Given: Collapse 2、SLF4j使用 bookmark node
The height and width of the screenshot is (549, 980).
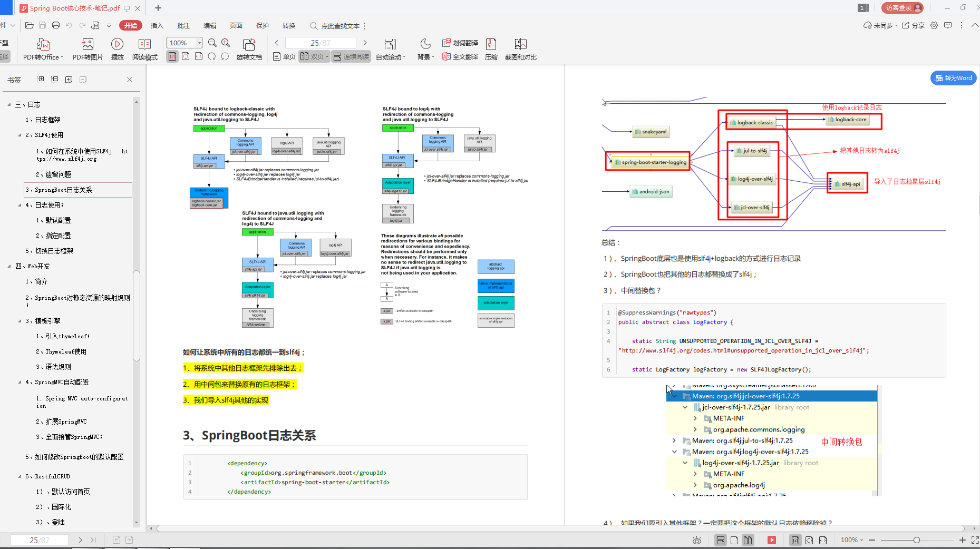Looking at the screenshot, I should coord(20,135).
